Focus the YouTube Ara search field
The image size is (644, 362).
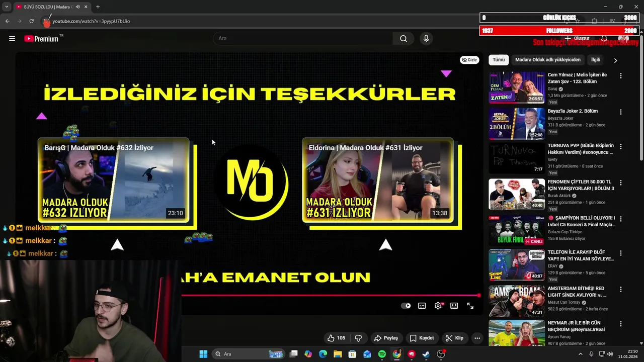click(x=303, y=39)
